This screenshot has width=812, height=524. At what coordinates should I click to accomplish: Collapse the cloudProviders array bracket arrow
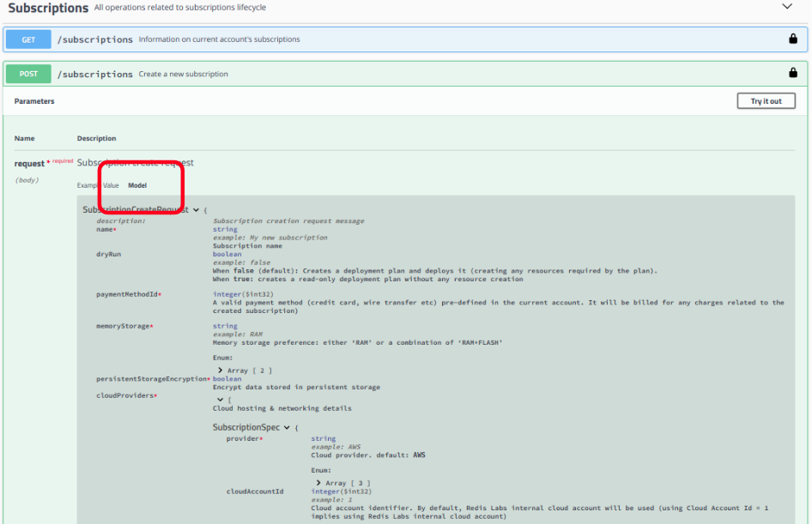[x=219, y=400]
